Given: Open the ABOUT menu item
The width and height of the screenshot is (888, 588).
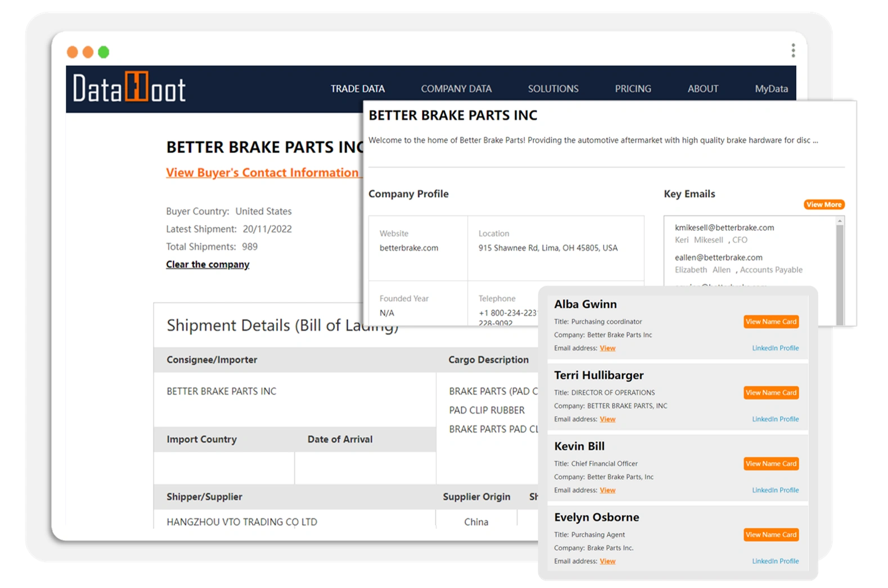Looking at the screenshot, I should click(702, 89).
